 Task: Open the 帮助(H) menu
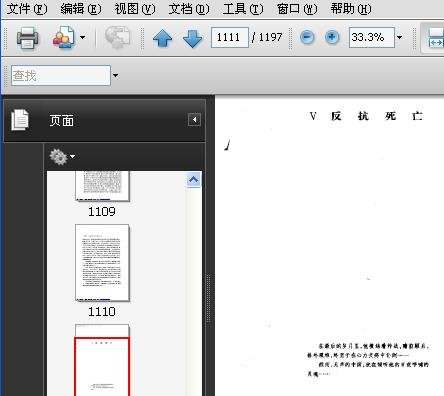click(x=351, y=9)
